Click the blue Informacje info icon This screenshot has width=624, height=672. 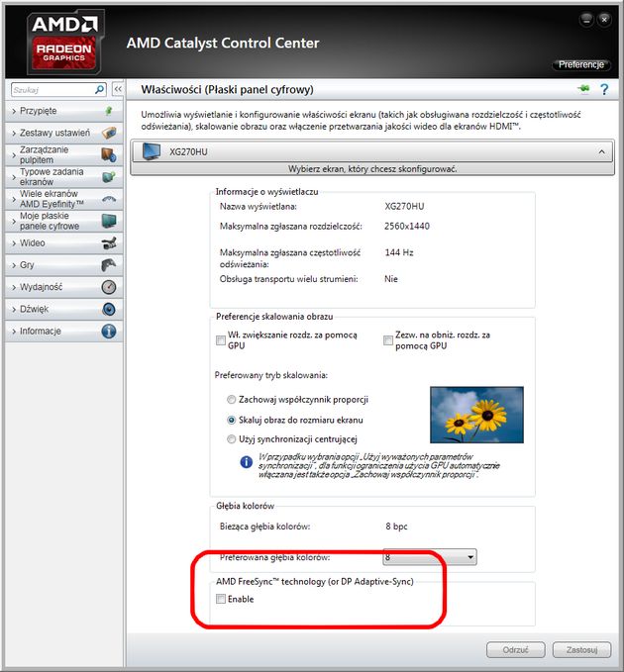coord(109,332)
